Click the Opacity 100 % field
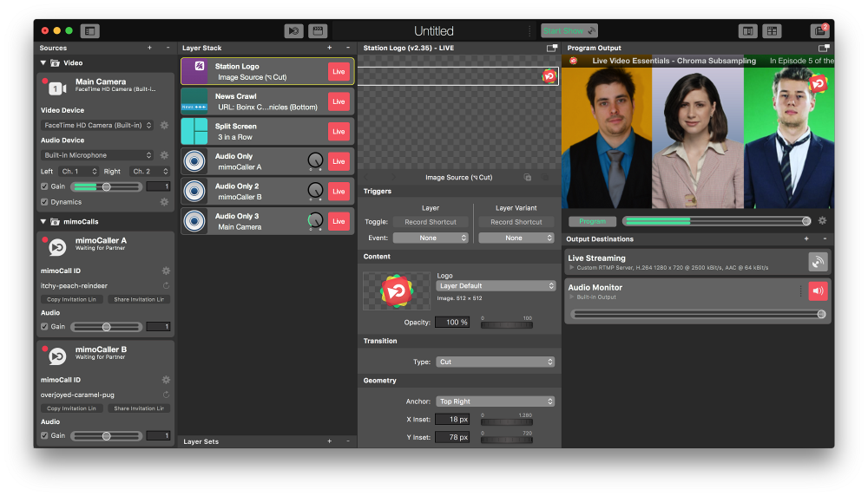868x496 pixels. (x=452, y=323)
